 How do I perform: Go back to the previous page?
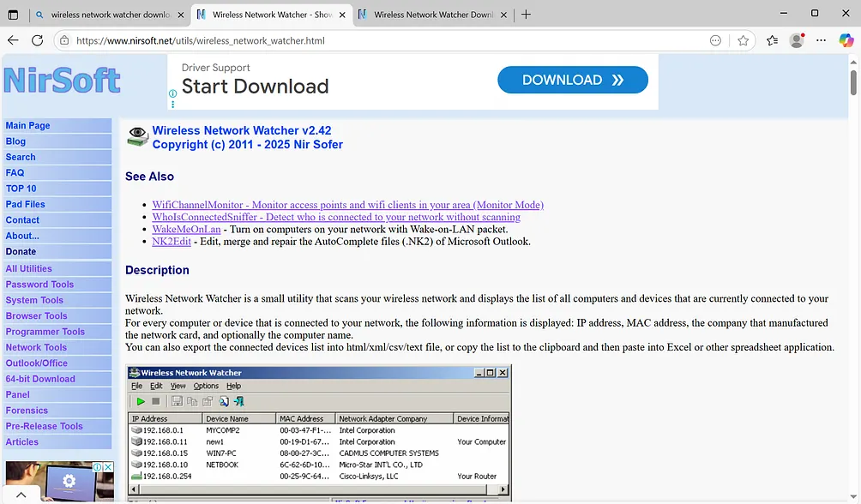tap(13, 40)
